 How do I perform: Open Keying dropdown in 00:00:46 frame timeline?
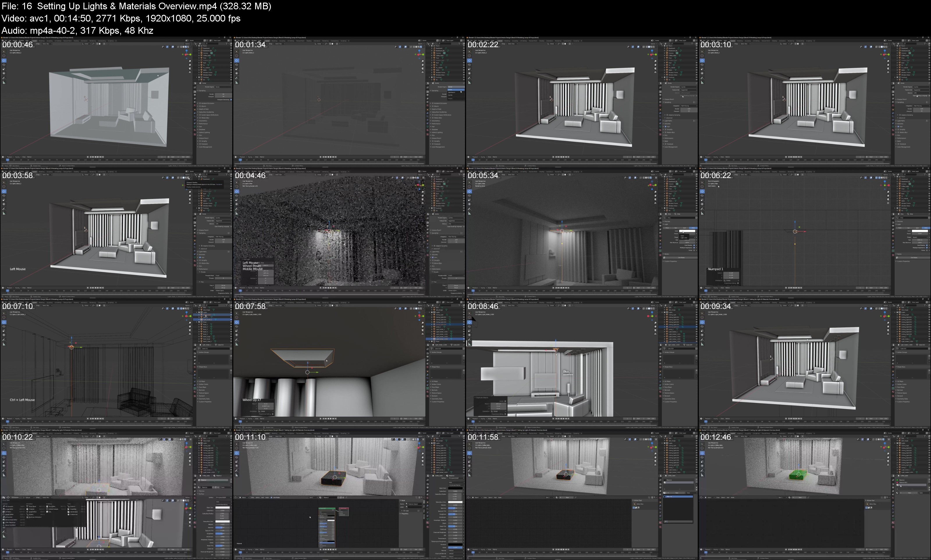click(x=18, y=157)
